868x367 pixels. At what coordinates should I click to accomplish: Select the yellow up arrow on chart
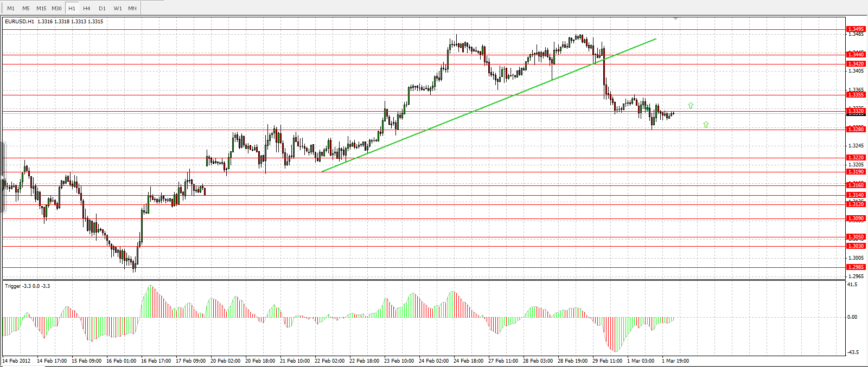(x=691, y=105)
